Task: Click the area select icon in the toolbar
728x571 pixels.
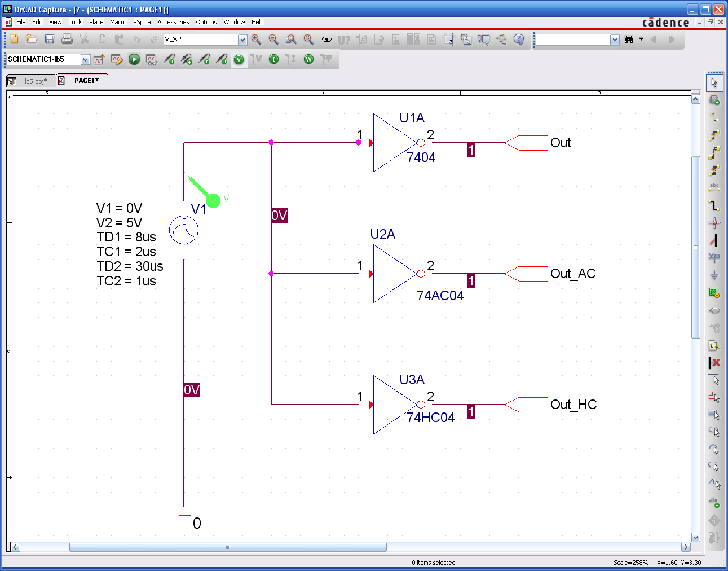Action: (466, 39)
